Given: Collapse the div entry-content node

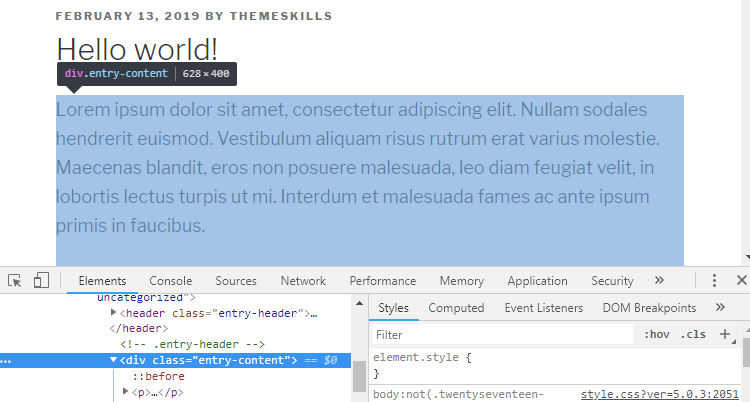Looking at the screenshot, I should pyautogui.click(x=113, y=360).
